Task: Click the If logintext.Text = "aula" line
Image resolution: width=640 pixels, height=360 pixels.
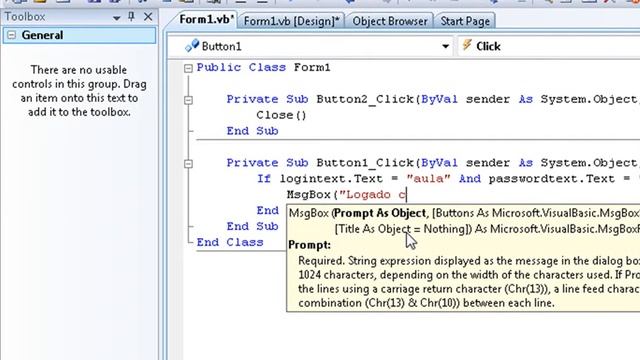Action: coord(448,179)
